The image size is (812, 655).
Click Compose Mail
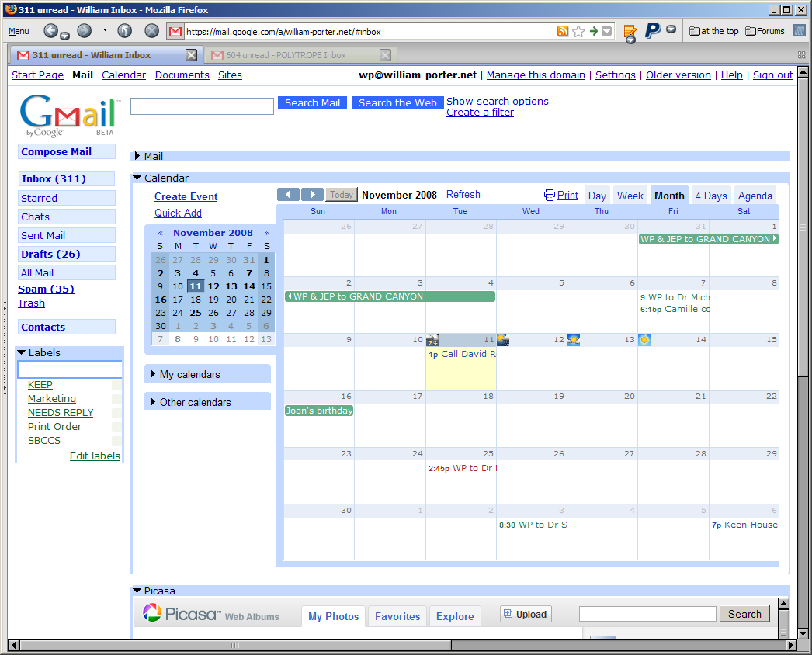(x=67, y=151)
